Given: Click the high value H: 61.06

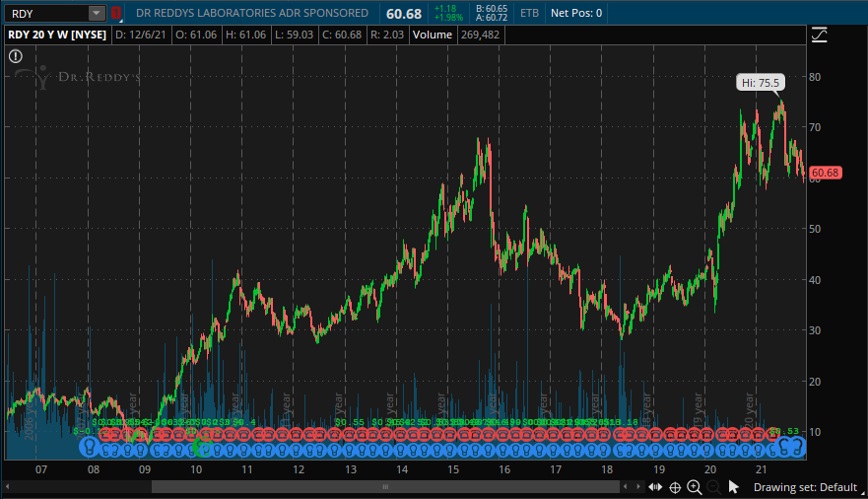Looking at the screenshot, I should [245, 35].
